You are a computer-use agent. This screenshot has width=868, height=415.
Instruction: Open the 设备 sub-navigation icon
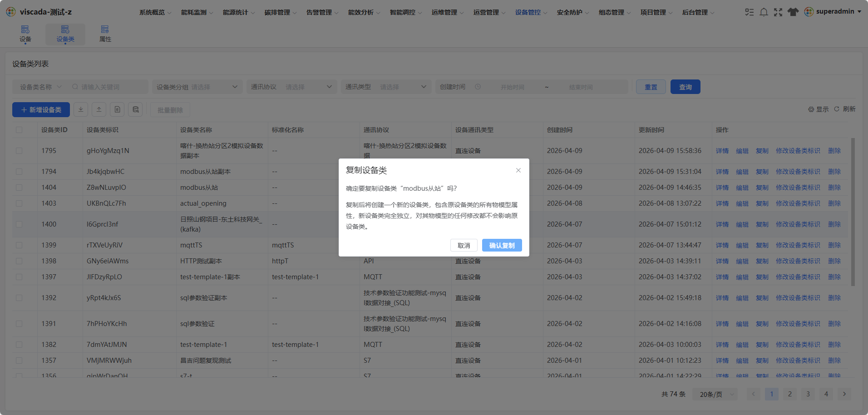(25, 30)
